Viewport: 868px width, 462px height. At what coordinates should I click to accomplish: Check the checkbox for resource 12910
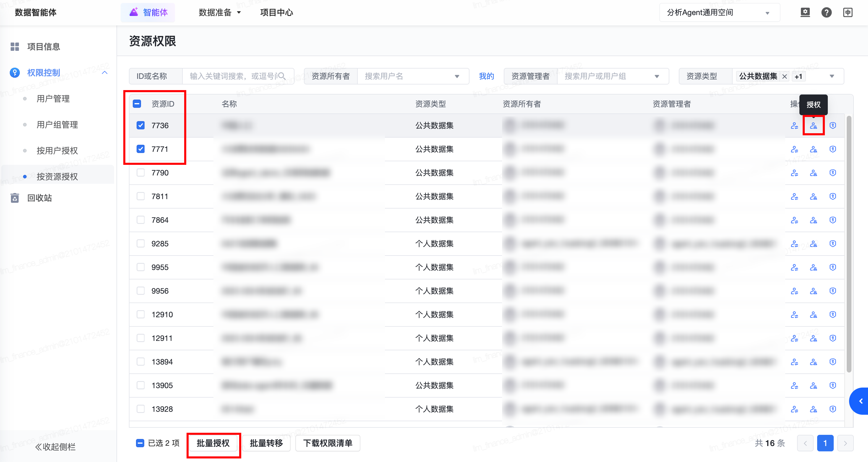(x=140, y=315)
